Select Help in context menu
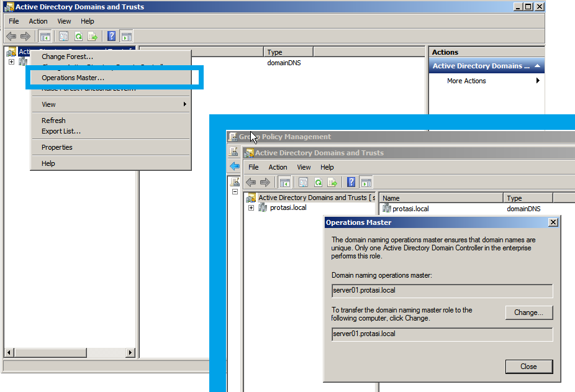This screenshot has height=392, width=575. (111, 163)
